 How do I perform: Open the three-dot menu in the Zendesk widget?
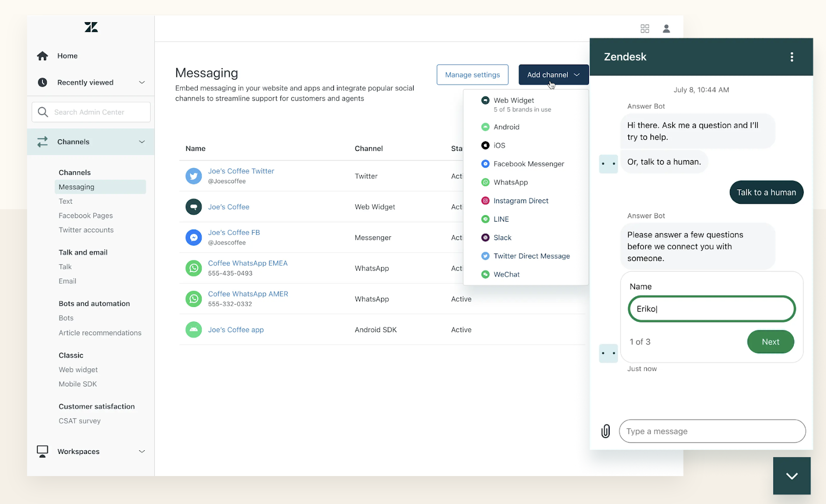792,57
